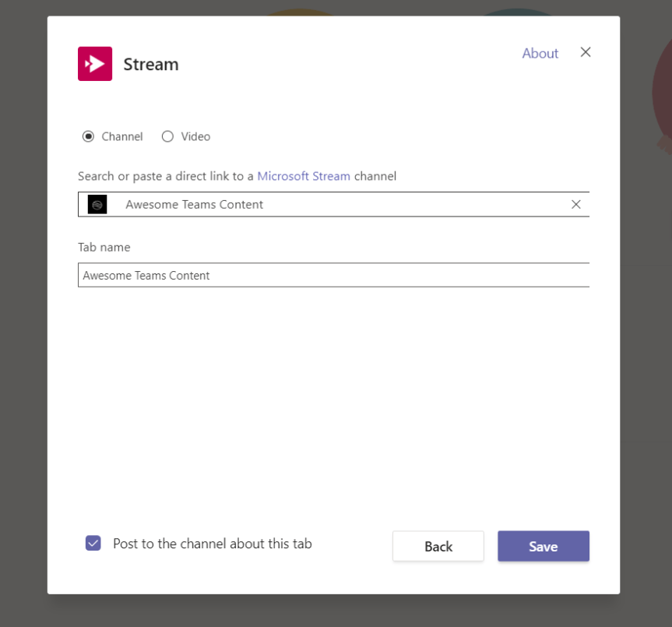Screen dimensions: 672x627
Task: Clear the channel selection with the X icon
Action: (x=575, y=204)
